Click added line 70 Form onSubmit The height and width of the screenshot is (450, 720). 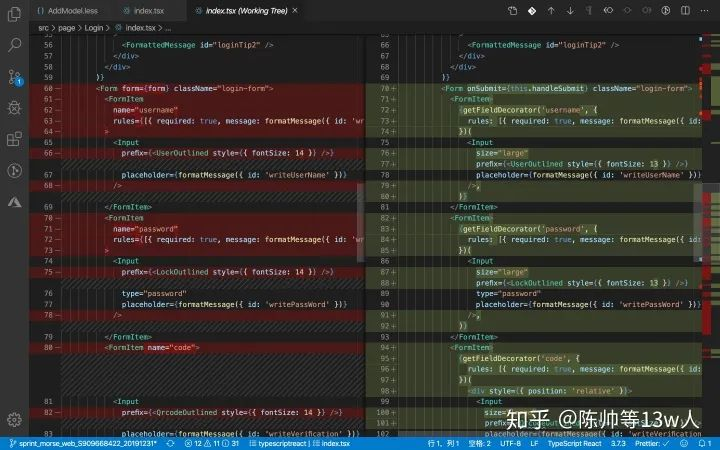pos(534,88)
